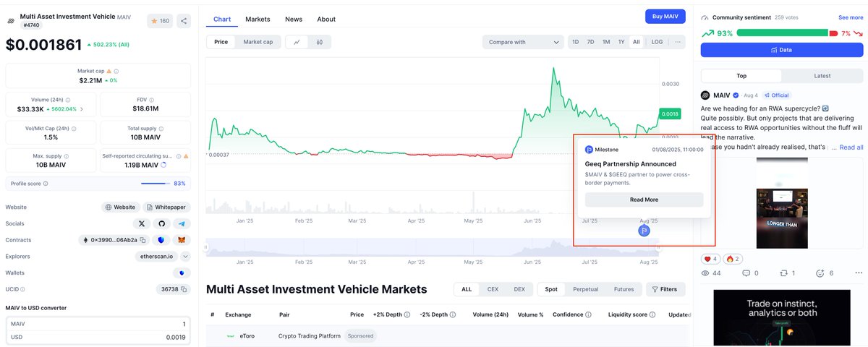Click the fire reaction on MAIV post
Screen dimensions: 868x347
733,259
